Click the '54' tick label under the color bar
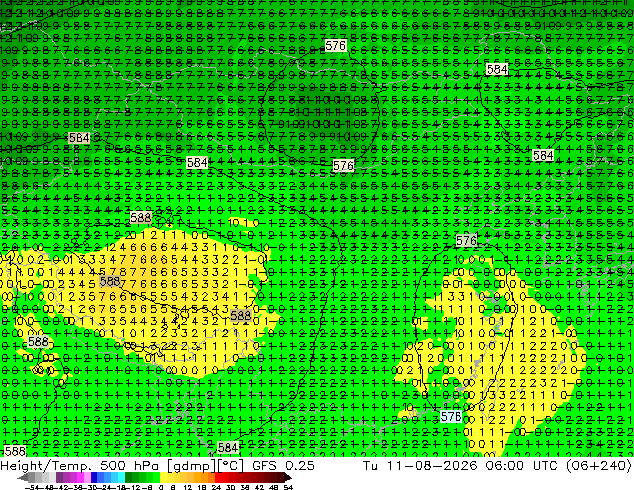Viewport: 634px width, 490px height. point(287,487)
